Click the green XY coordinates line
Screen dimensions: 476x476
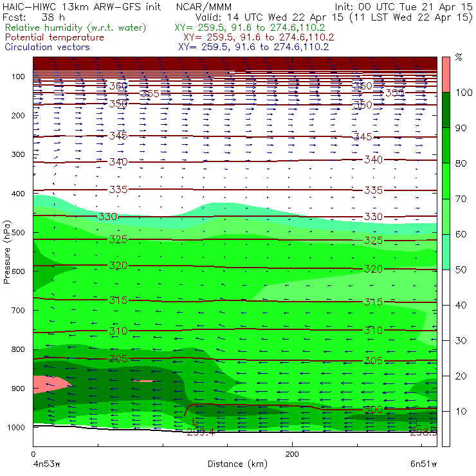pos(250,28)
